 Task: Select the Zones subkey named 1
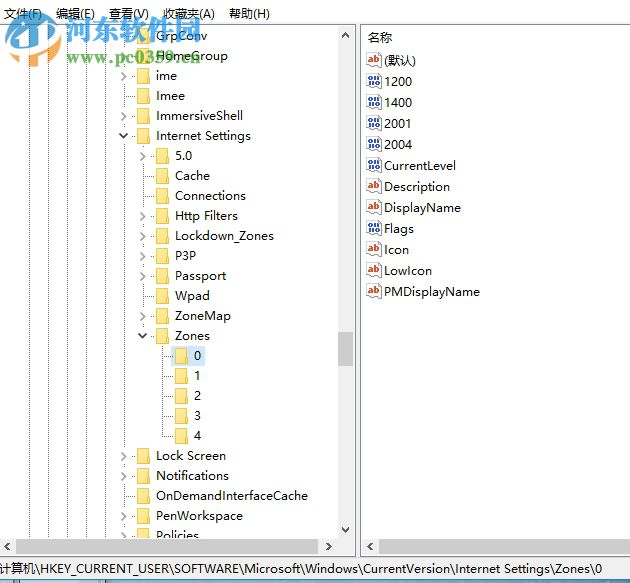(197, 376)
